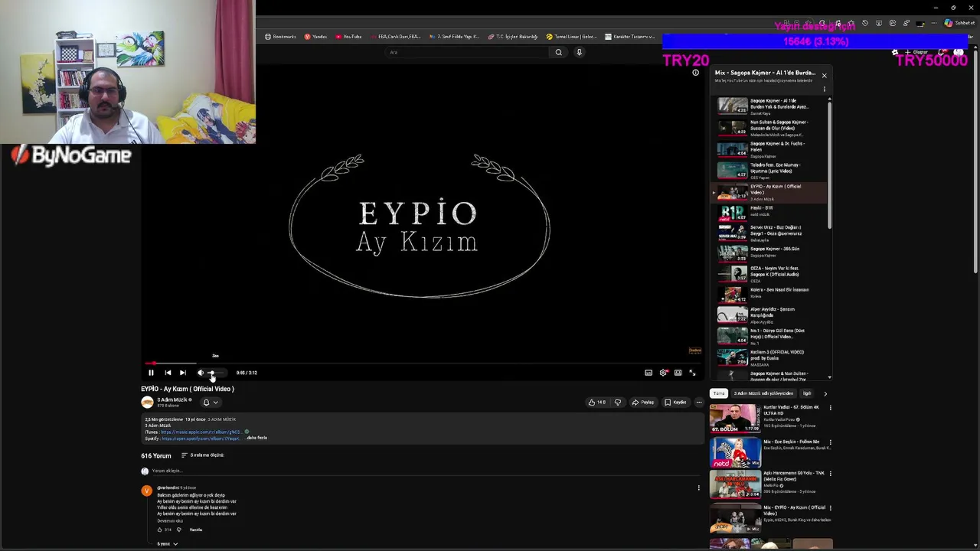Open 'Temel Linux' bookmark
Image resolution: width=980 pixels, height=551 pixels.
pyautogui.click(x=571, y=37)
